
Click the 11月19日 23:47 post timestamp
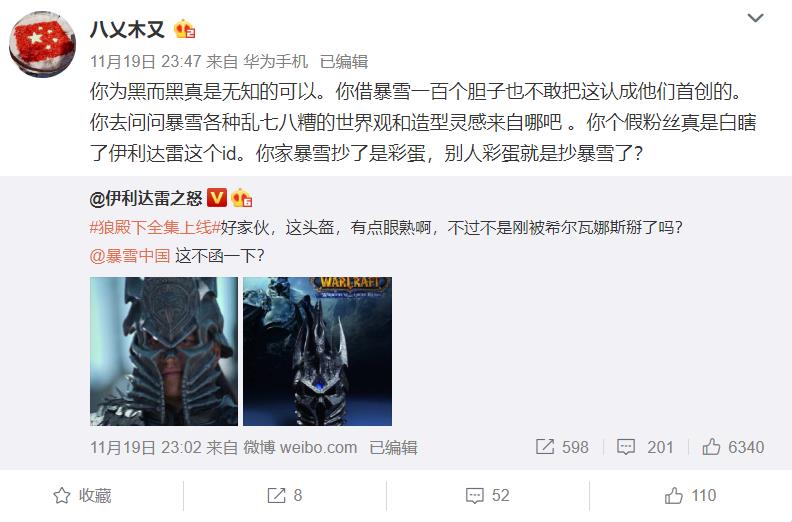pyautogui.click(x=146, y=62)
